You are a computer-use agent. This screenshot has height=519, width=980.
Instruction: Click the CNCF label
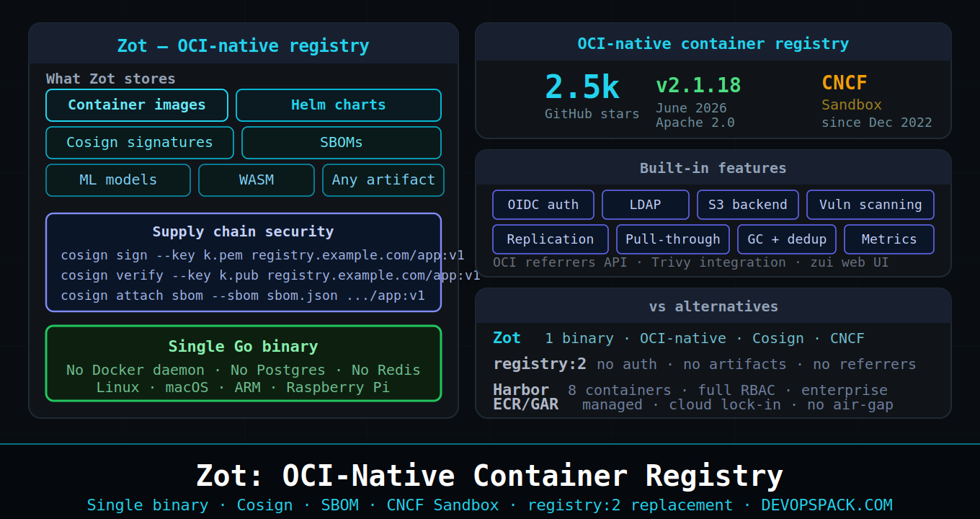(x=845, y=83)
